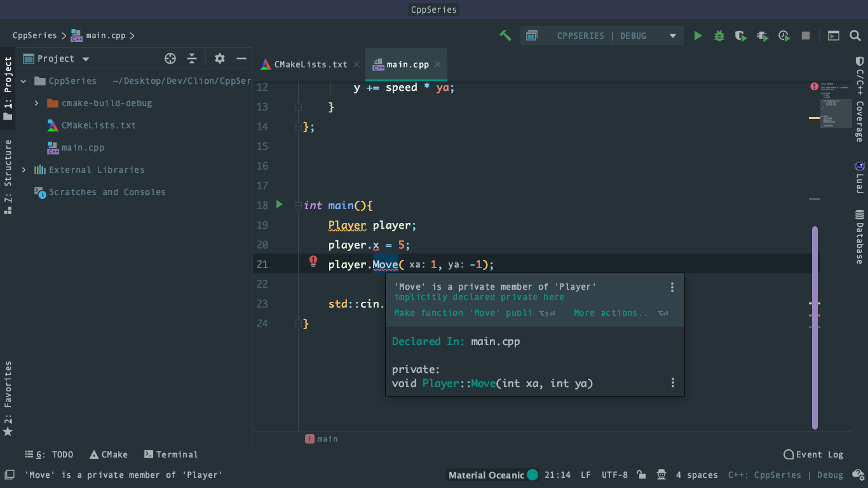
Task: Click 21:14 cursor position indicator
Action: tap(557, 475)
